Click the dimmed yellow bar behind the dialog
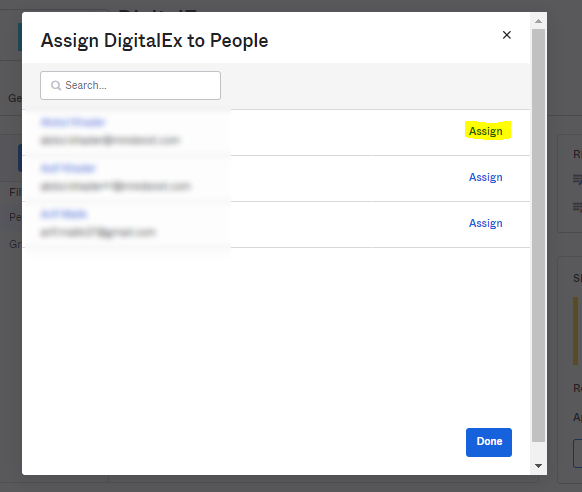 [575, 331]
